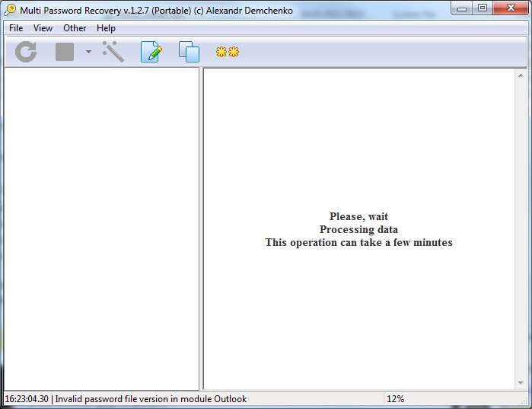Expand the dropdown arrow beside the Stop button
The width and height of the screenshot is (532, 409).
tap(88, 53)
